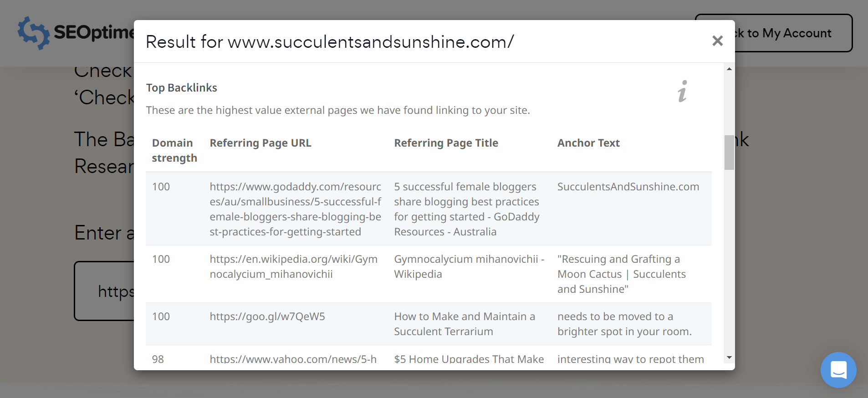The image size is (868, 398).
Task: Open the Intercom chat bubble
Action: coord(838,370)
